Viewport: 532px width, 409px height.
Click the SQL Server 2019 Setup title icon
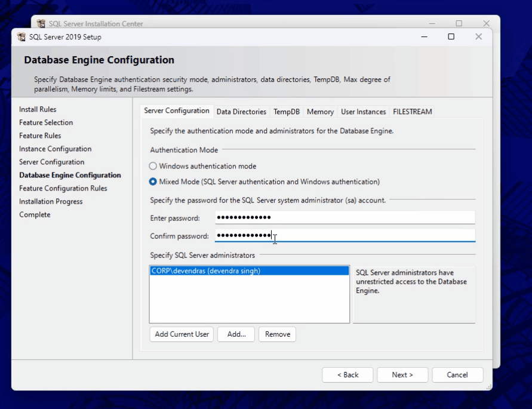(21, 37)
